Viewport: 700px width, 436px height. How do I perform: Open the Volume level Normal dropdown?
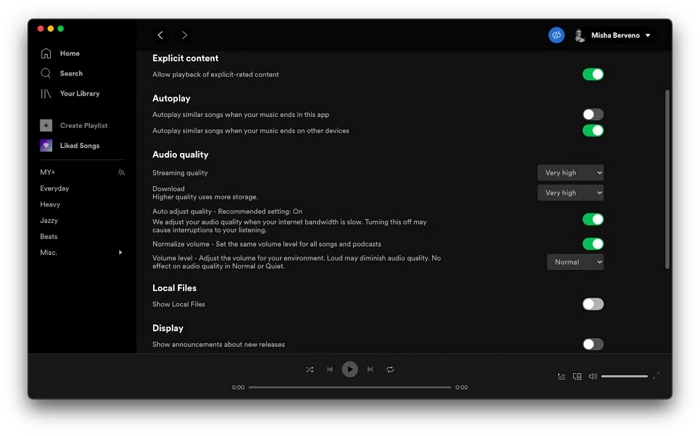(575, 262)
